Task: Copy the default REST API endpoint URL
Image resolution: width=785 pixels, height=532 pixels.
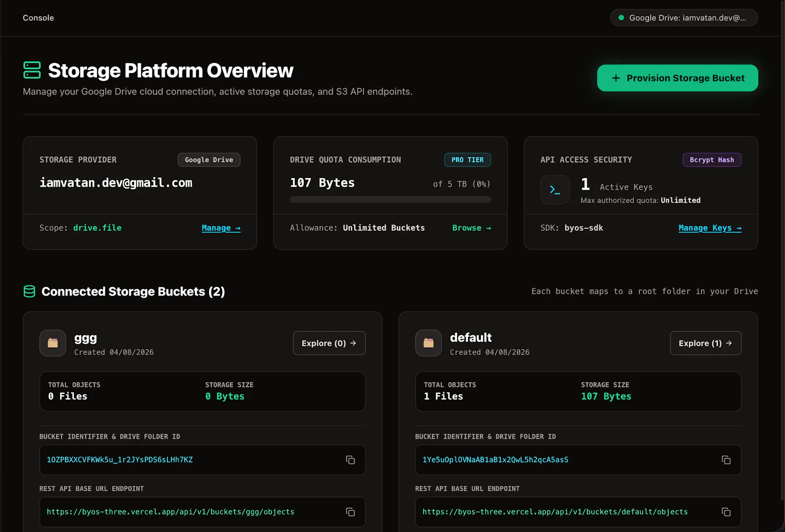Action: (x=726, y=512)
